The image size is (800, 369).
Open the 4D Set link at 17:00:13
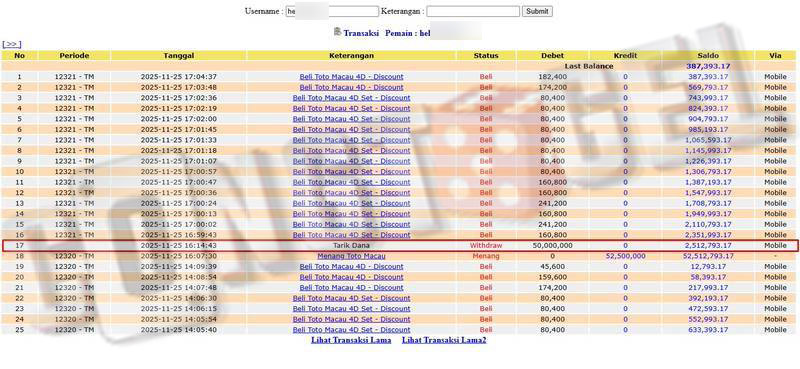tap(352, 214)
